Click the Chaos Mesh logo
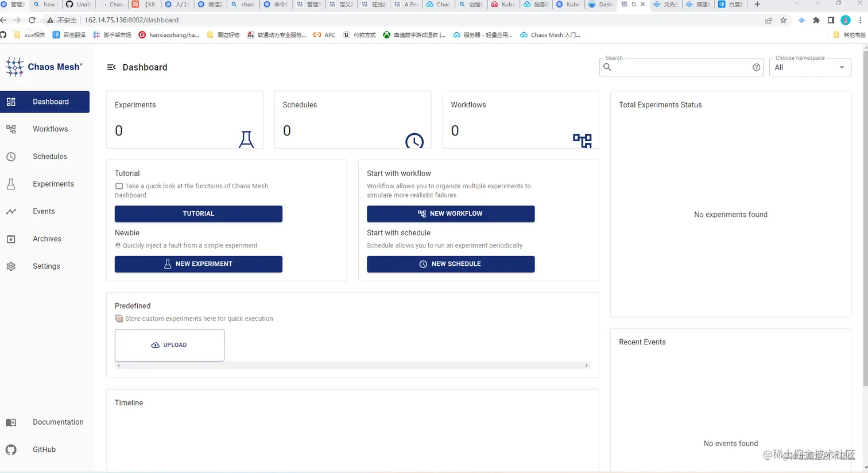This screenshot has height=473, width=868. 44,67
